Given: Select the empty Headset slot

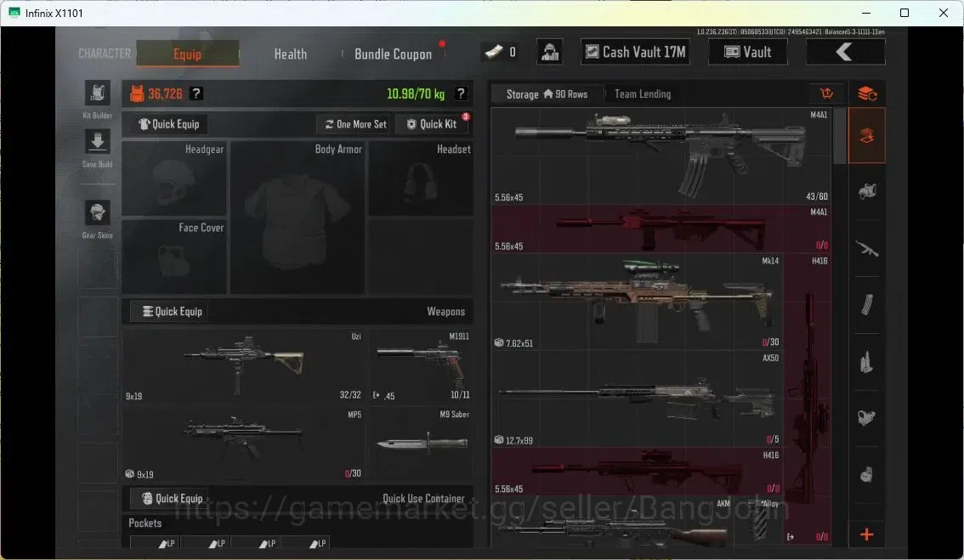Looking at the screenshot, I should tap(421, 179).
